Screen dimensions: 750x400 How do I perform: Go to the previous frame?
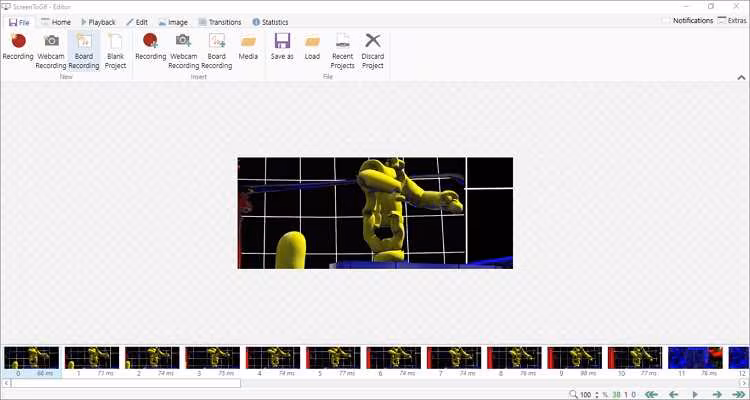point(673,395)
